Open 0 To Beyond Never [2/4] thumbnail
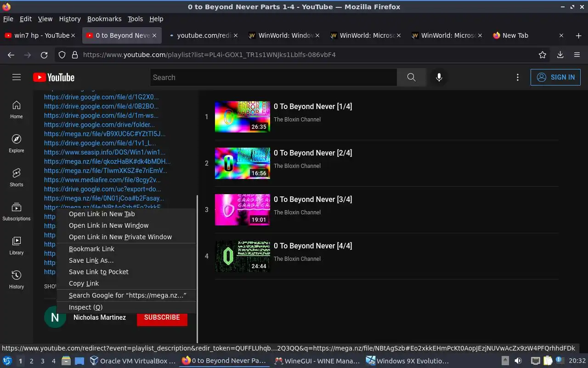The width and height of the screenshot is (588, 368). (243, 163)
